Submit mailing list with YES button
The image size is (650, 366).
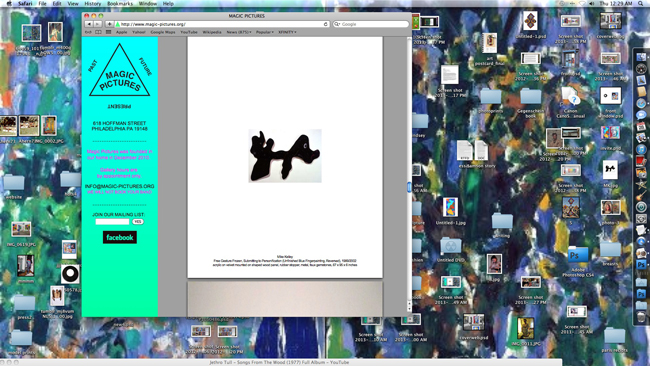coord(138,222)
